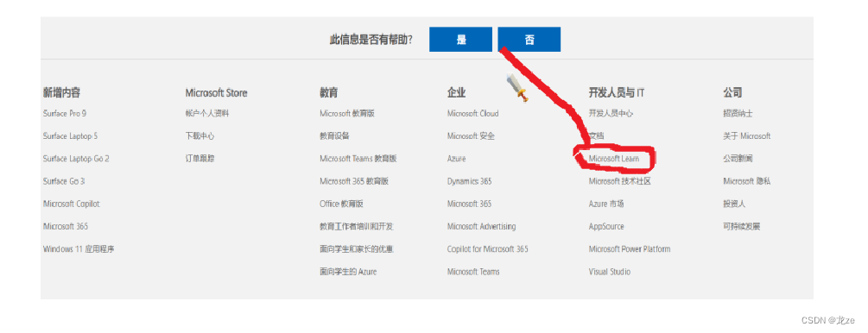Open the 可持续发展 link
The height and width of the screenshot is (333, 868).
[x=742, y=227]
